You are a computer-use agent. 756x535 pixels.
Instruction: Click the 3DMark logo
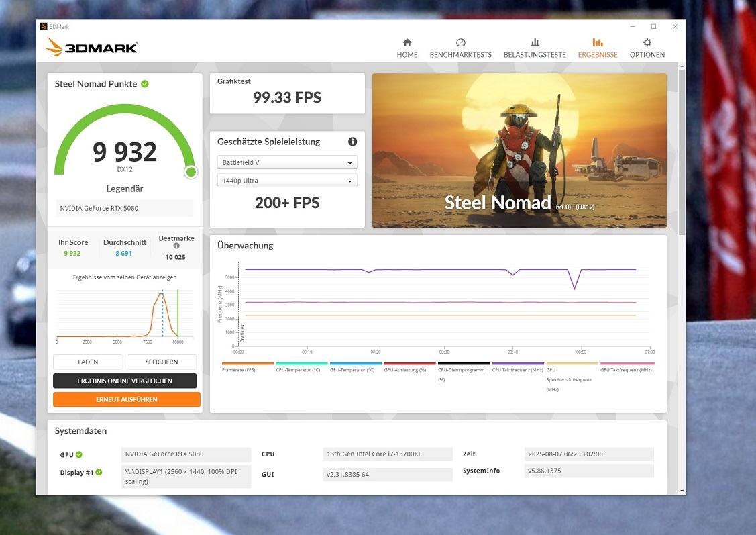coord(91,47)
